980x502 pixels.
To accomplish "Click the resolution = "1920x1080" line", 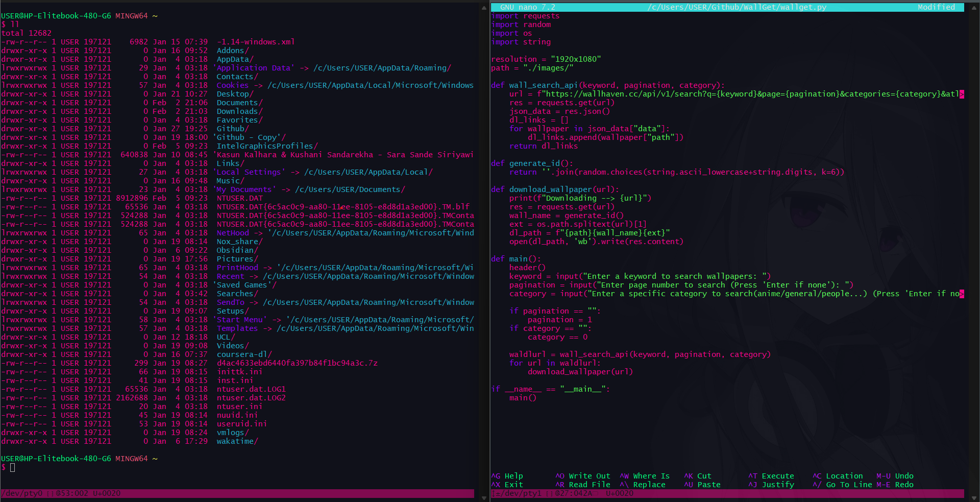I will coord(546,59).
